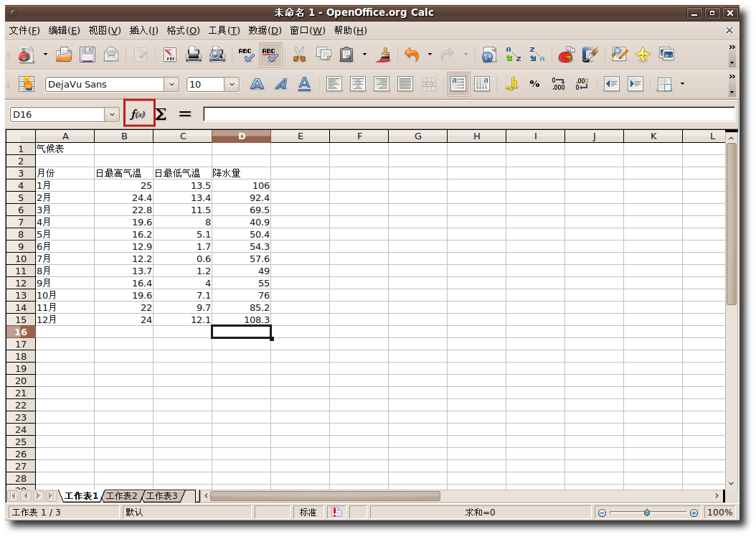Image resolution: width=756 pixels, height=537 pixels.
Task: Undo the last action
Action: (412, 55)
